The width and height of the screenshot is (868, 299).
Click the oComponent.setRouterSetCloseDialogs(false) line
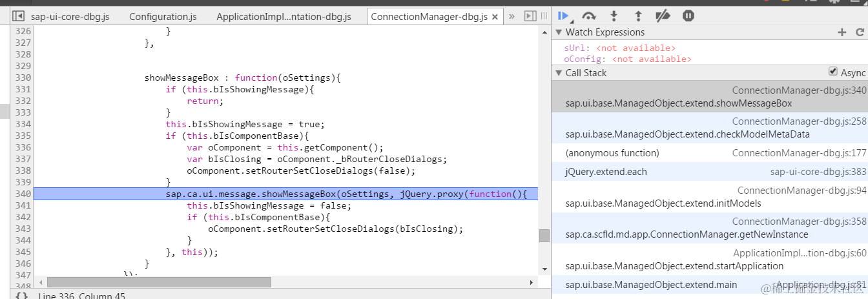click(301, 171)
